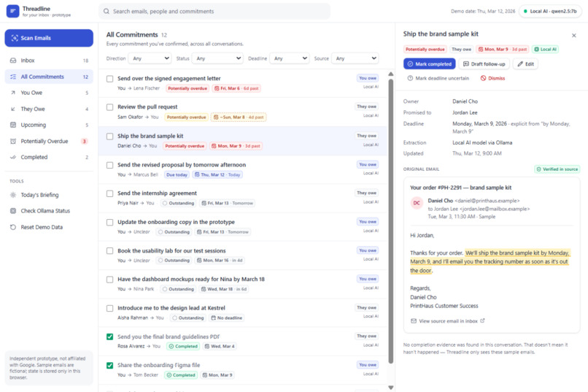Click the Edit button
The width and height of the screenshot is (588, 392).
click(525, 64)
